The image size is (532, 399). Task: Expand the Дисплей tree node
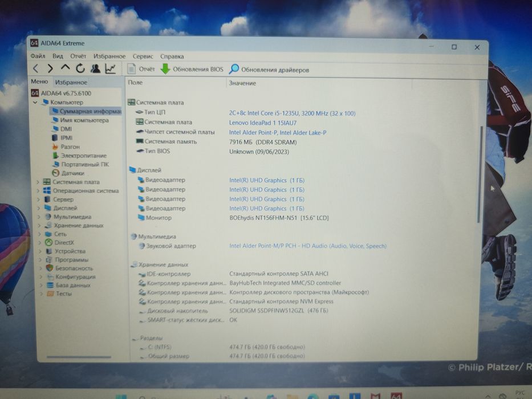click(39, 208)
